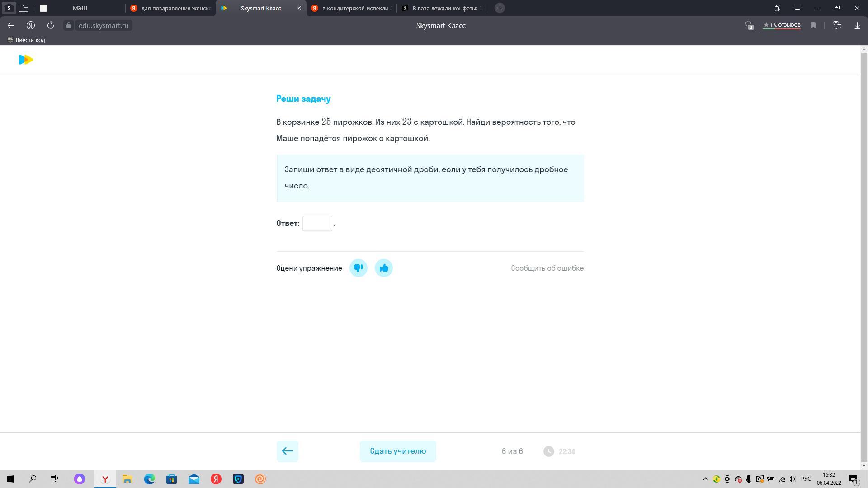
Task: Open the РУС language switcher
Action: [x=806, y=479]
